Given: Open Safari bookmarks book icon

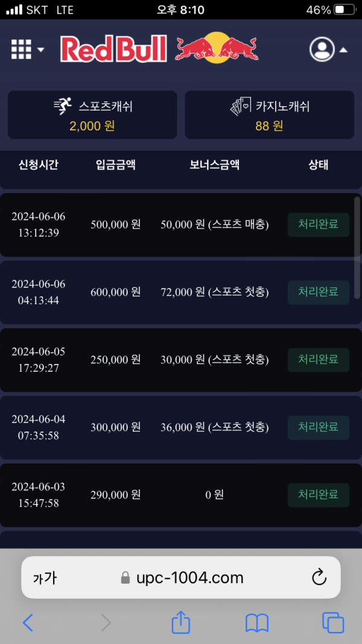Looking at the screenshot, I should 257,622.
